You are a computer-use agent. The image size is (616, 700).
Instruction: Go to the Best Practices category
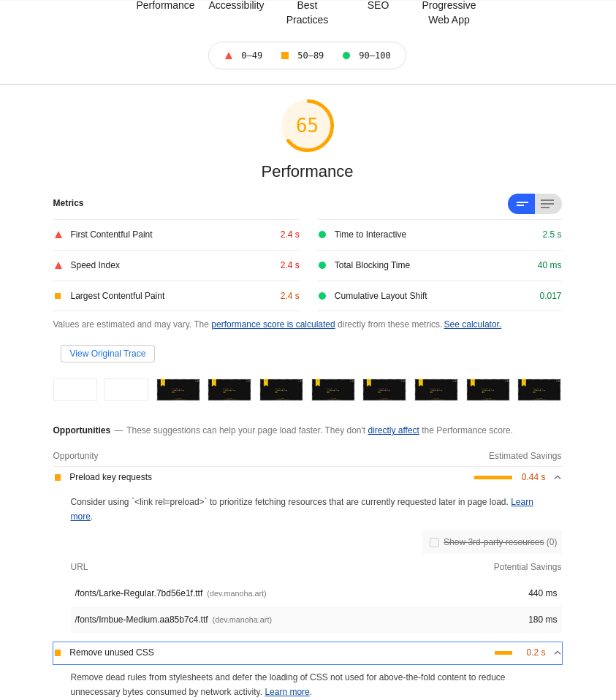point(307,12)
